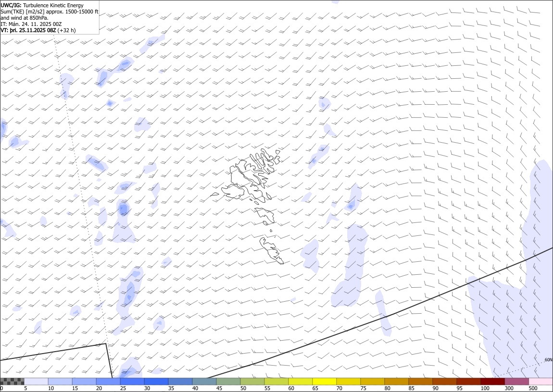553x392 pixels.
Task: Pick the legend swatch between 15 and 20
Action: point(84,381)
